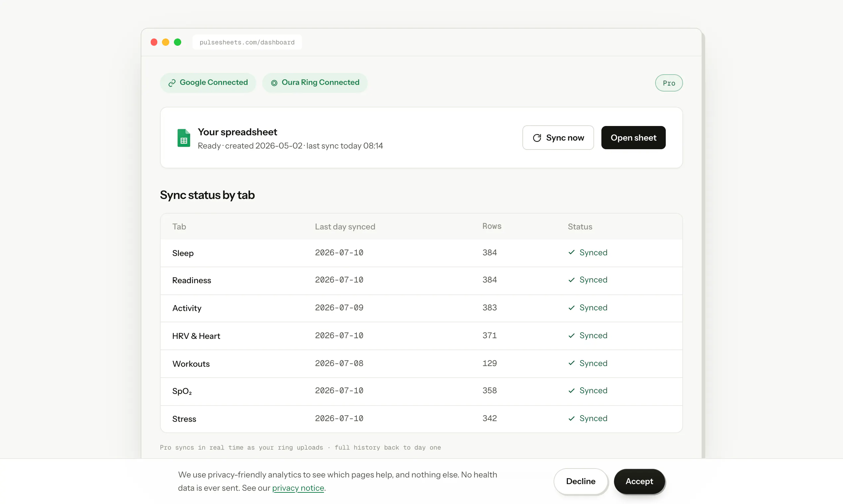Click the Stress row count 342
The image size is (843, 504).
click(490, 418)
